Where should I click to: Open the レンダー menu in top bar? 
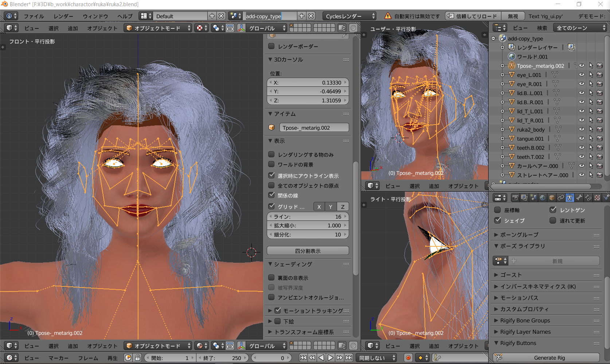point(63,16)
